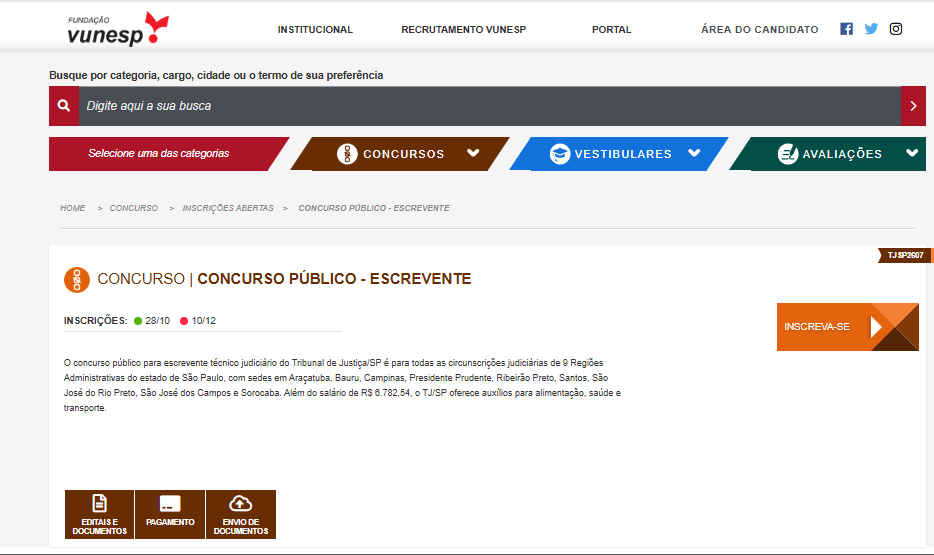Click the concurso description paragraph
Image resolution: width=934 pixels, height=555 pixels.
(343, 385)
